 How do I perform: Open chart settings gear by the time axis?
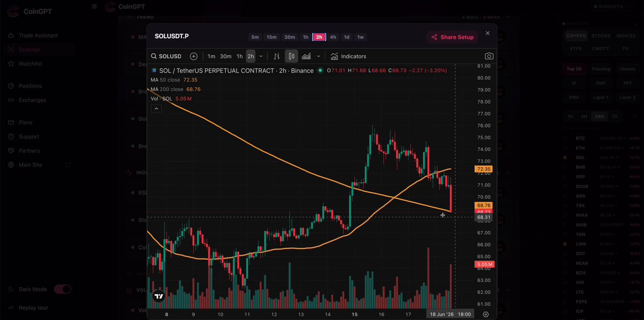click(x=486, y=314)
